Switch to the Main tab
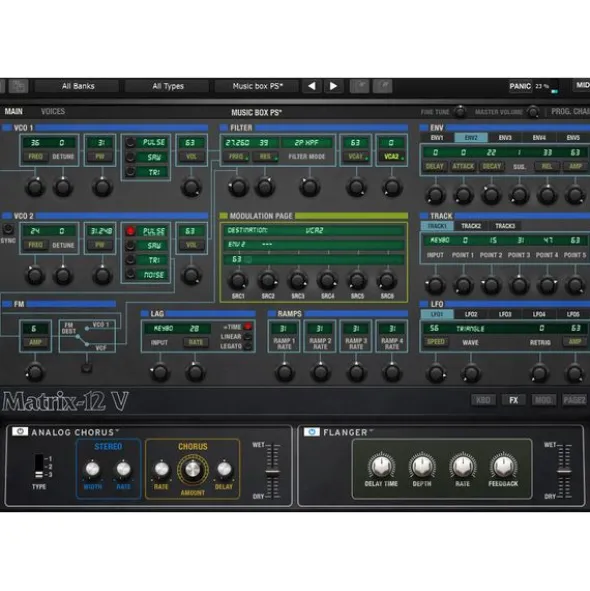Viewport: 590px width, 591px height. pyautogui.click(x=14, y=112)
